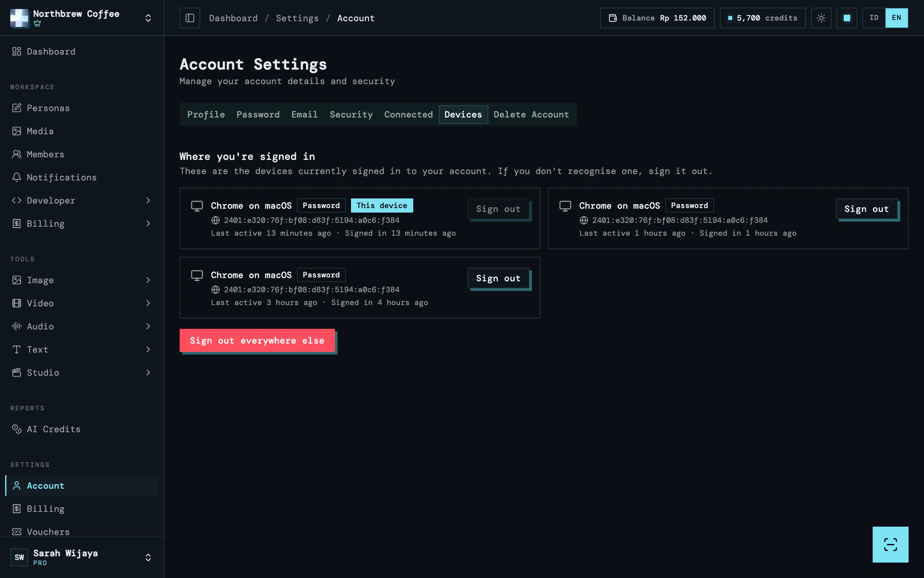This screenshot has height=578, width=924.
Task: Open AI Credits report
Action: pos(82,429)
